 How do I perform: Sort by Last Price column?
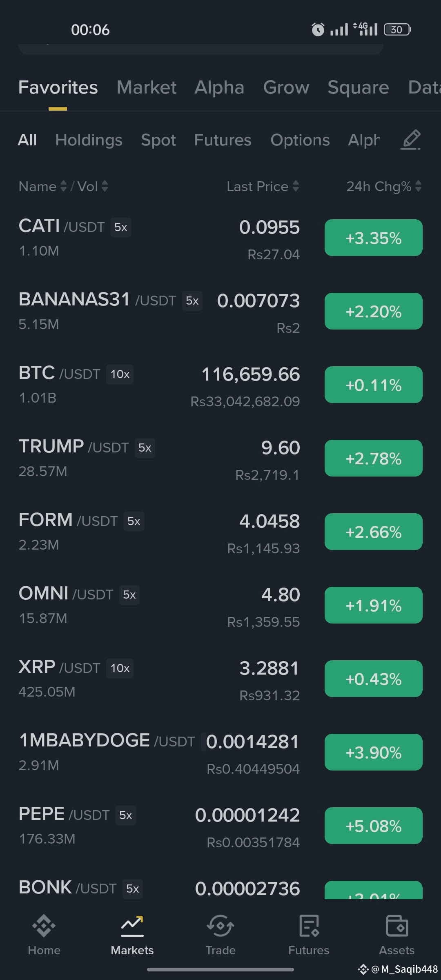[x=263, y=186]
